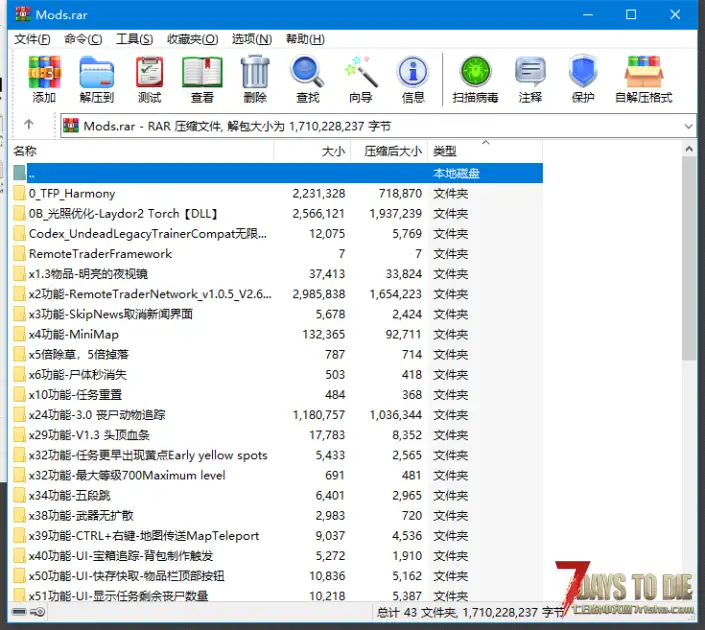Open the 命令(C) menu

click(x=83, y=39)
